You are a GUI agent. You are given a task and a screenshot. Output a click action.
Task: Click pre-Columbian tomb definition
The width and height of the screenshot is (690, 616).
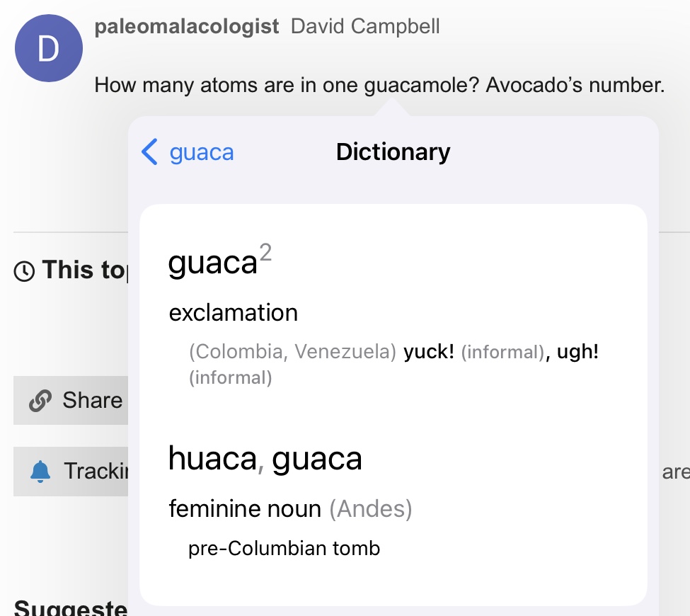click(x=284, y=549)
